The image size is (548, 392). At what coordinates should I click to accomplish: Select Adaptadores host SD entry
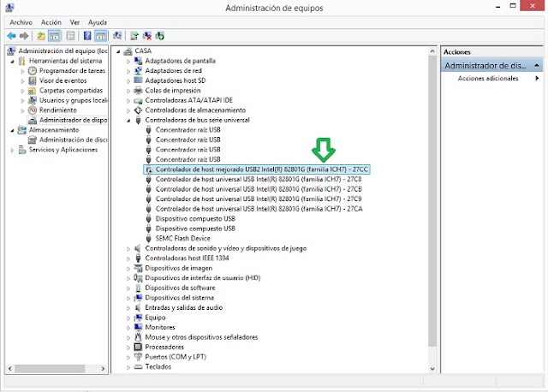pyautogui.click(x=176, y=80)
